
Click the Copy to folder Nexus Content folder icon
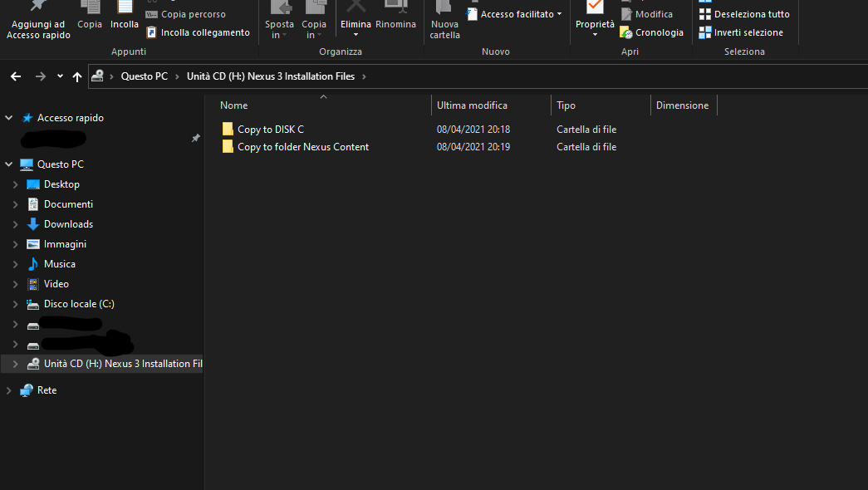click(228, 147)
